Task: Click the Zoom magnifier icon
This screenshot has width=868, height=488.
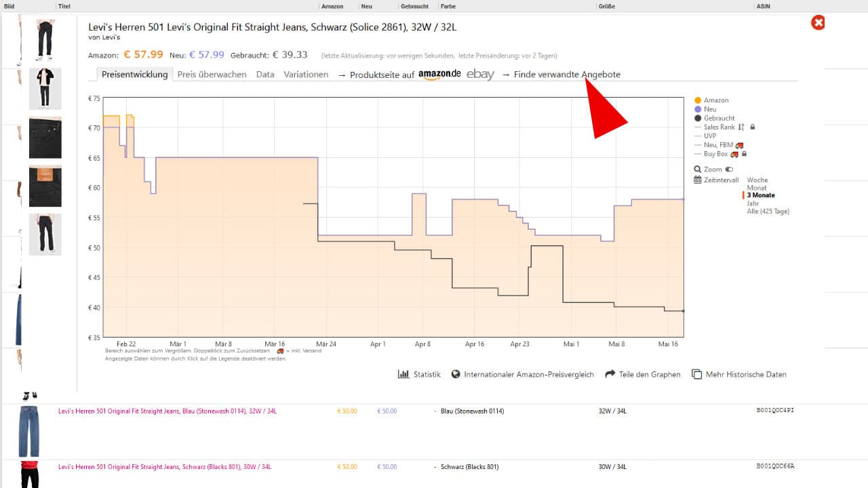Action: point(698,169)
